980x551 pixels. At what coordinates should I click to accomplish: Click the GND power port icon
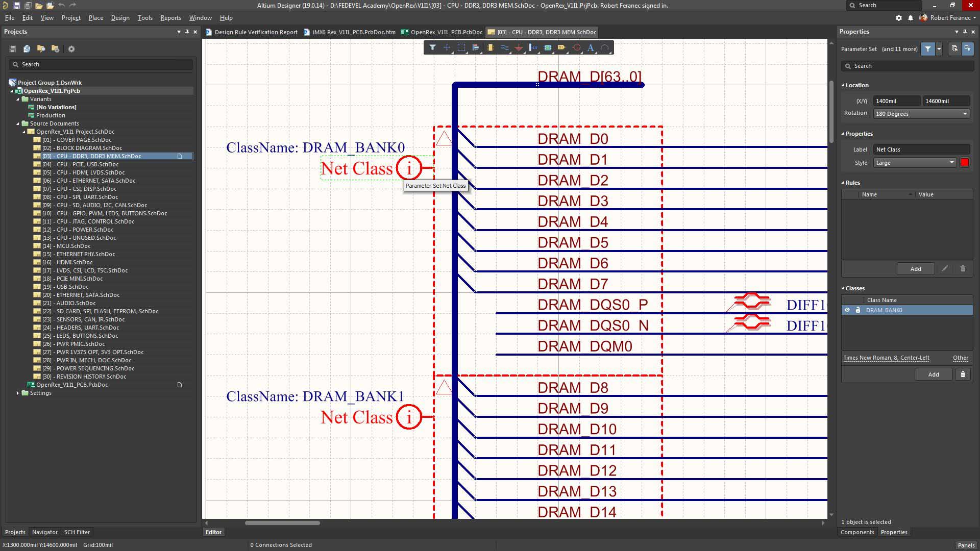pyautogui.click(x=519, y=47)
